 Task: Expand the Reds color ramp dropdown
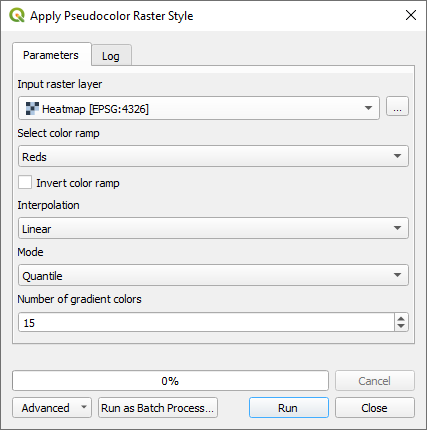[213, 156]
